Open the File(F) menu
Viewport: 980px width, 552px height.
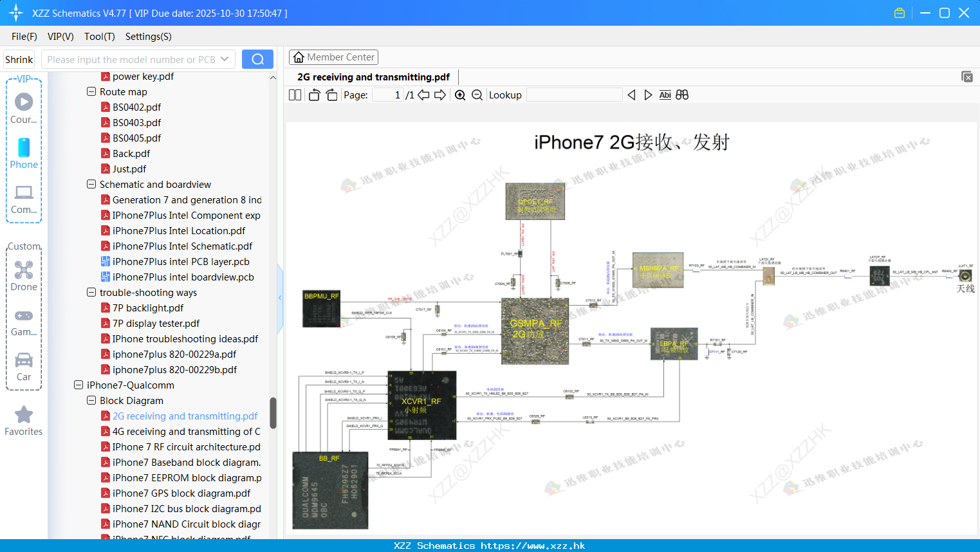(x=24, y=37)
